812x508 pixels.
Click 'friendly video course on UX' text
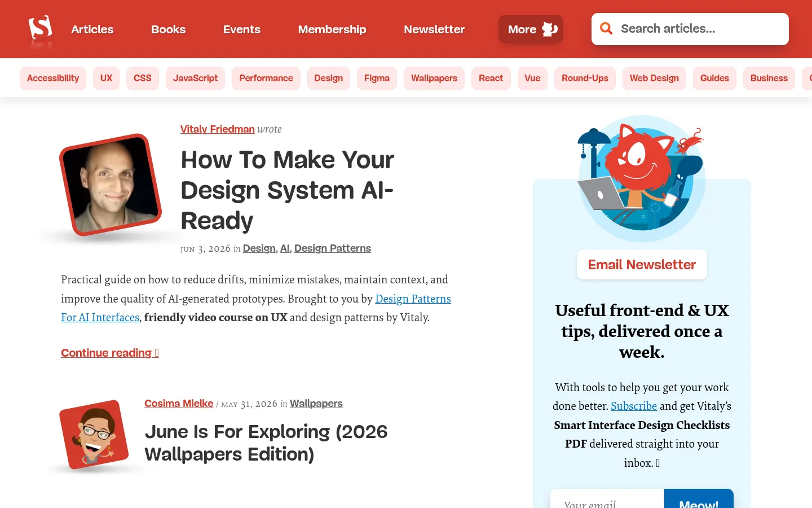pyautogui.click(x=216, y=317)
